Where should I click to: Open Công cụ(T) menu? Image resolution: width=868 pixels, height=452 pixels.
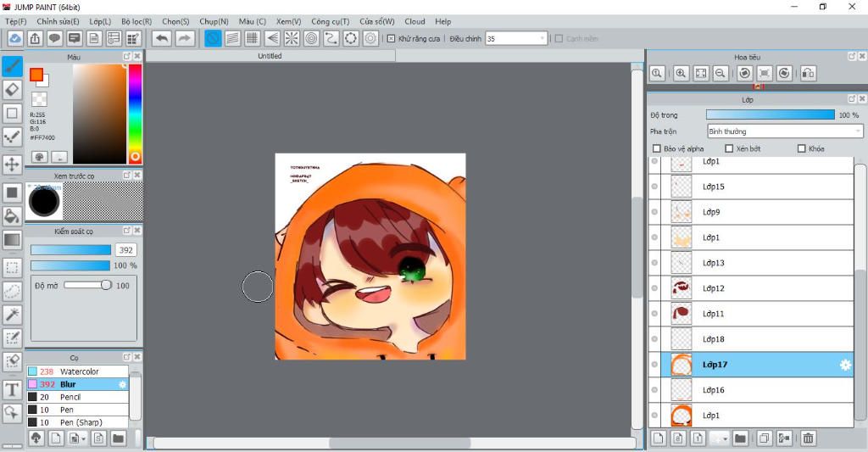[x=330, y=21]
